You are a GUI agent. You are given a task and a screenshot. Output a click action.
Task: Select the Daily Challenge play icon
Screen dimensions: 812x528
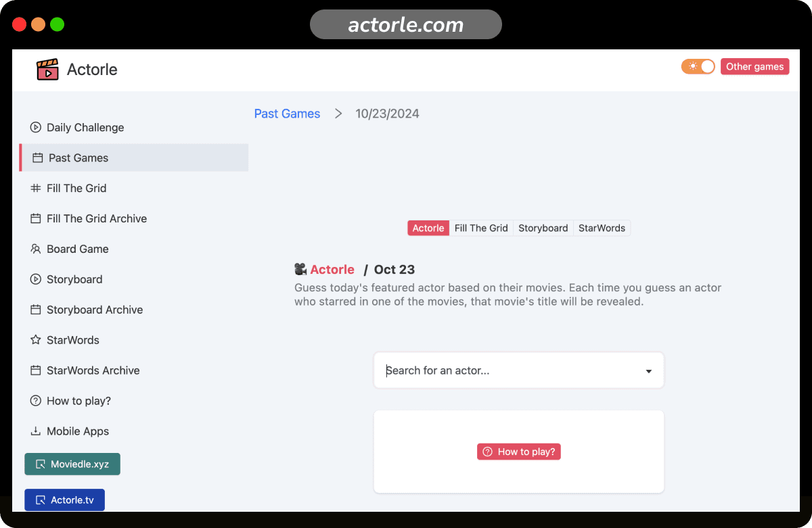pos(35,127)
